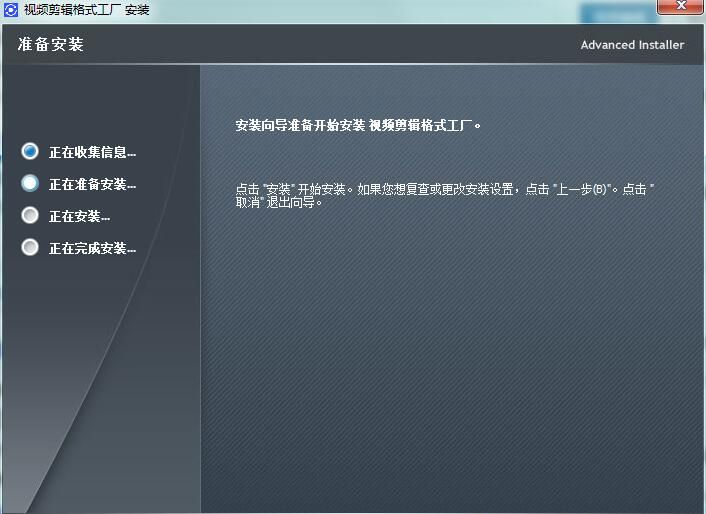Close the installer window
Viewport: 706px width, 514px height.
click(678, 9)
